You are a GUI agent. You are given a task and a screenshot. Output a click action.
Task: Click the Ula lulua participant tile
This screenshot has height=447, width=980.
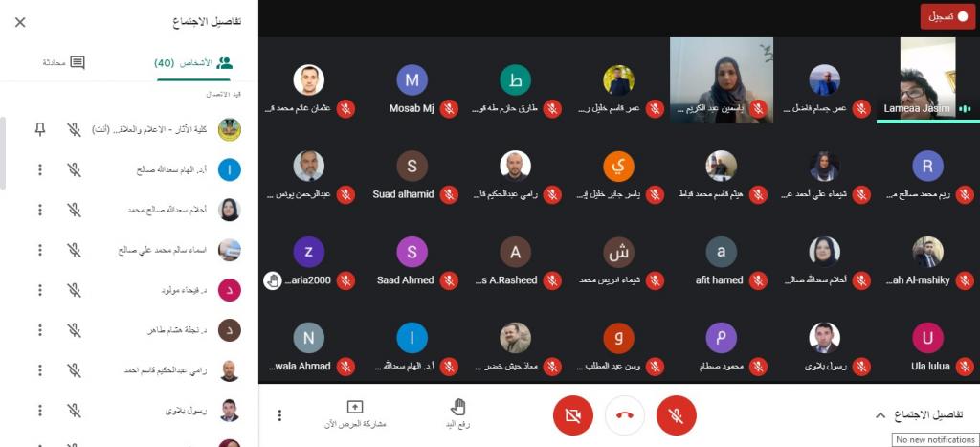point(928,346)
